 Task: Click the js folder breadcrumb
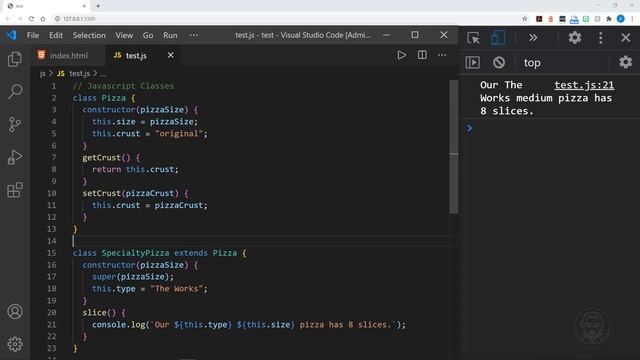click(x=42, y=73)
